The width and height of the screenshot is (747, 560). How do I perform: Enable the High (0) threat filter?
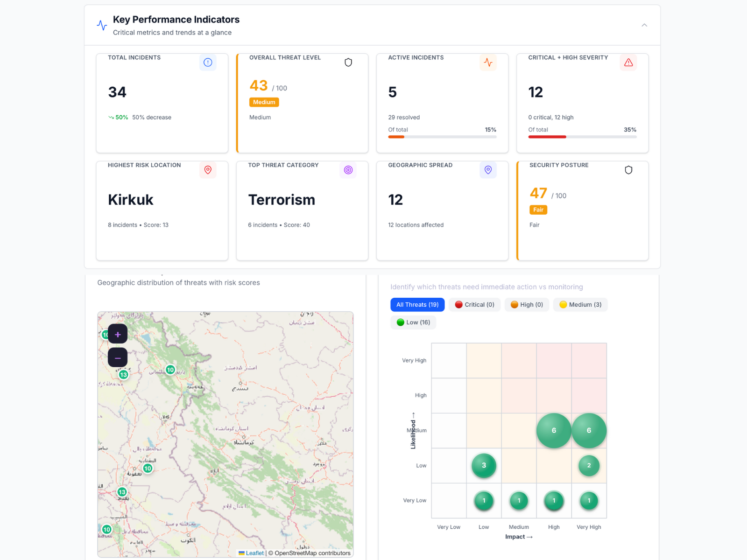click(x=527, y=304)
